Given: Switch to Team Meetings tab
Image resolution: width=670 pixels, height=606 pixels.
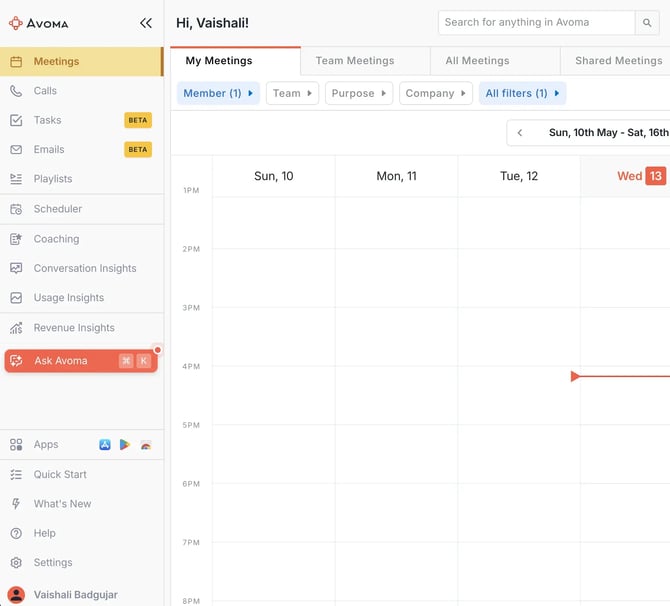Looking at the screenshot, I should pyautogui.click(x=365, y=61).
